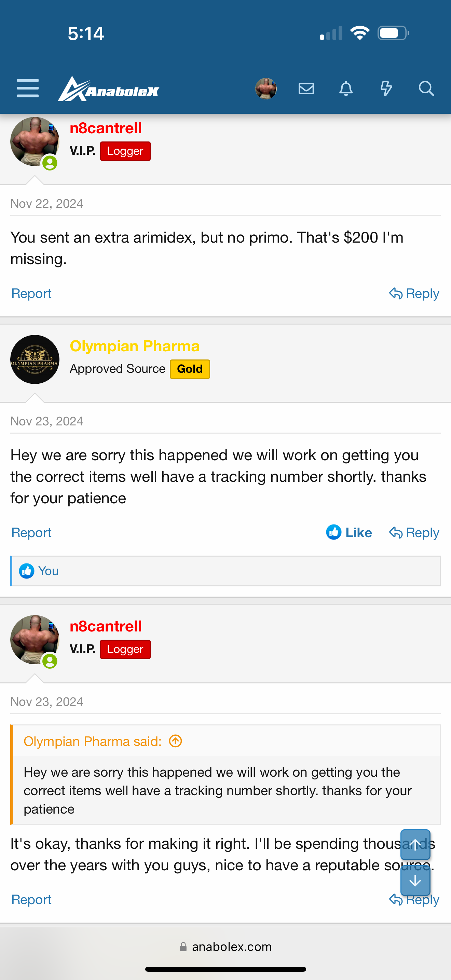The height and width of the screenshot is (980, 451).
Task: Reply to Olympian Pharma's apology post
Action: click(x=414, y=532)
